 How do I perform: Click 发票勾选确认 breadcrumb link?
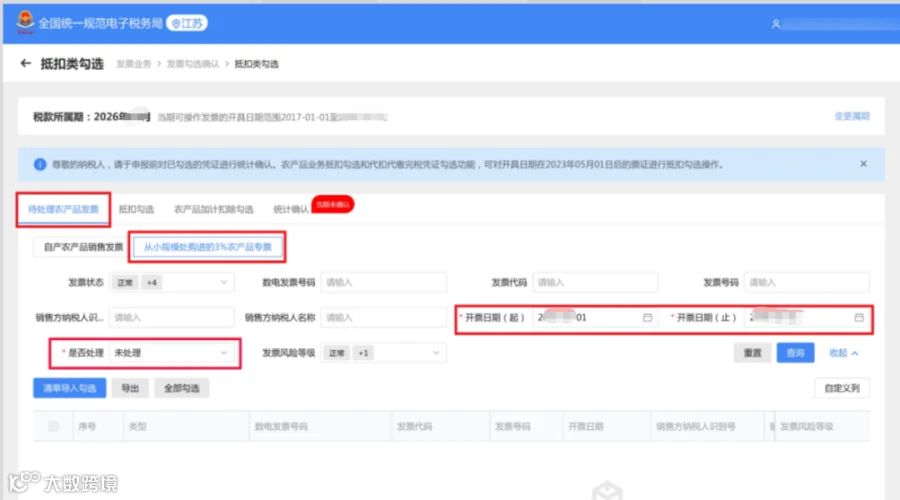tap(193, 64)
